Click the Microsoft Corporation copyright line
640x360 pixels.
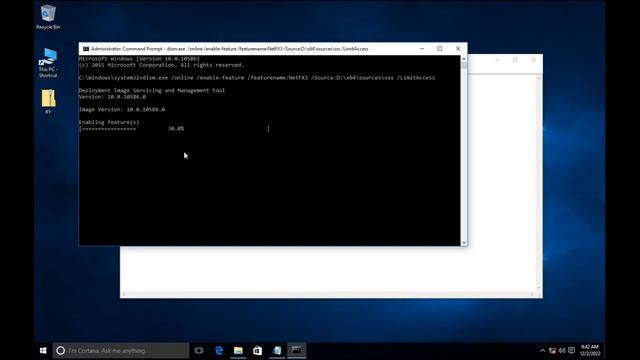(x=161, y=65)
